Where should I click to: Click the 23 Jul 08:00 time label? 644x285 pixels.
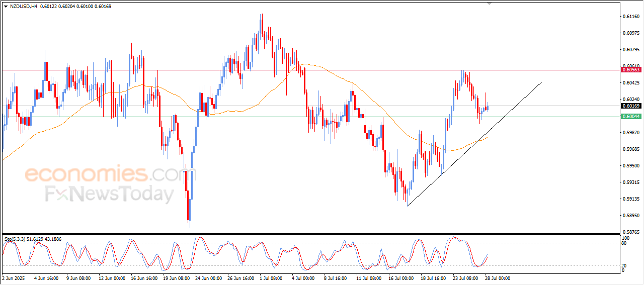click(x=465, y=278)
